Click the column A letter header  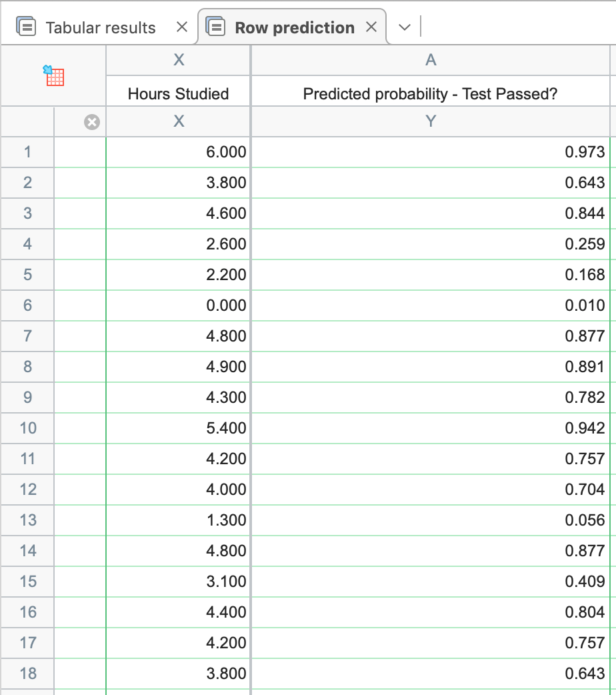click(x=431, y=60)
